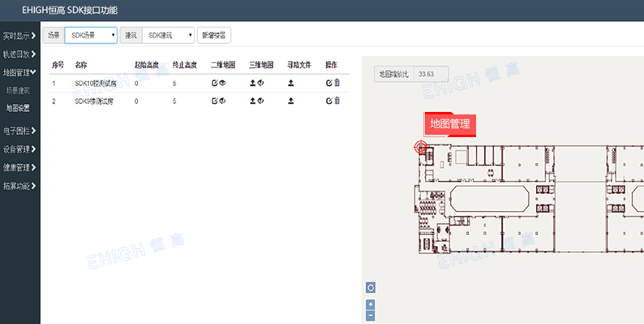Viewport: 644px width, 324px height.
Task: Preview 3D map of SDK10楼测试房
Action: tap(260, 83)
